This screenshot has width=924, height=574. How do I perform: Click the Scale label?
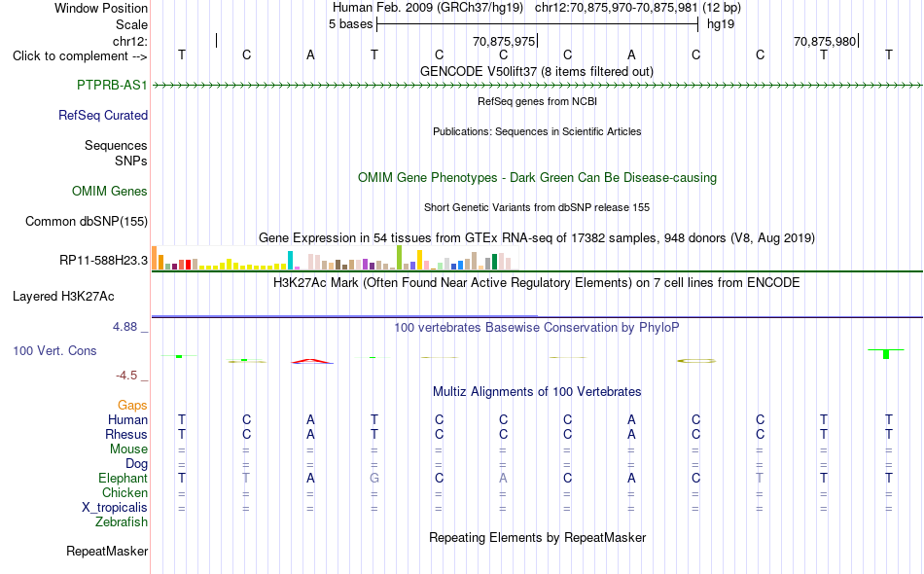(132, 24)
